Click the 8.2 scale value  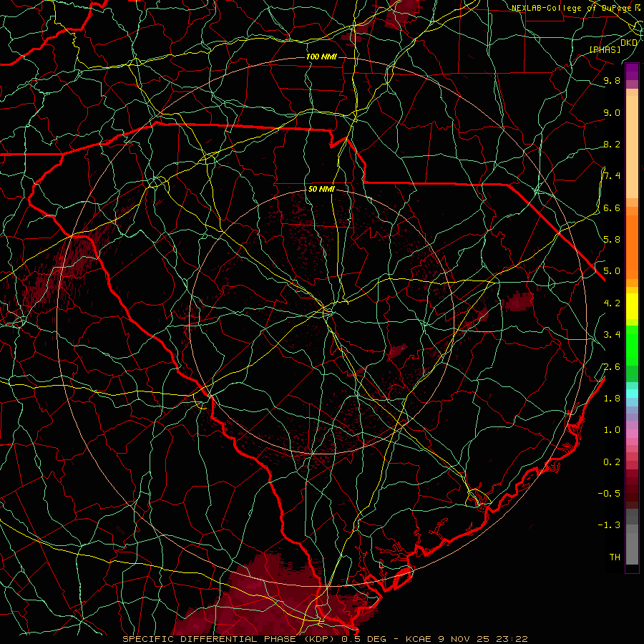pyautogui.click(x=612, y=144)
